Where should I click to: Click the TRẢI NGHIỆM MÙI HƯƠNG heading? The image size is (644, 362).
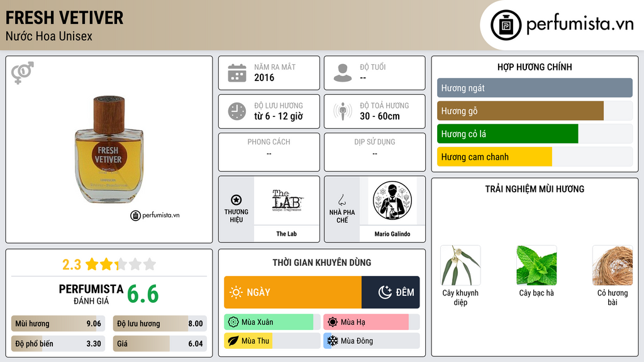coord(535,189)
